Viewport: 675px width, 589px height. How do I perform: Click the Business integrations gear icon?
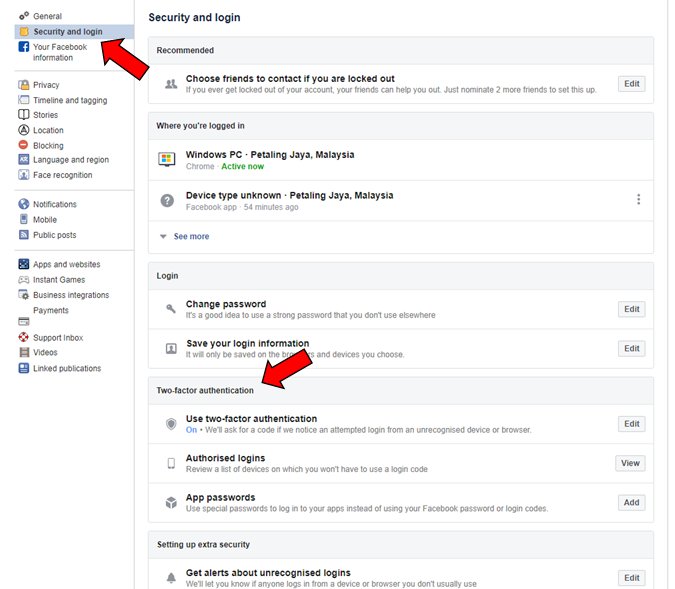click(24, 295)
